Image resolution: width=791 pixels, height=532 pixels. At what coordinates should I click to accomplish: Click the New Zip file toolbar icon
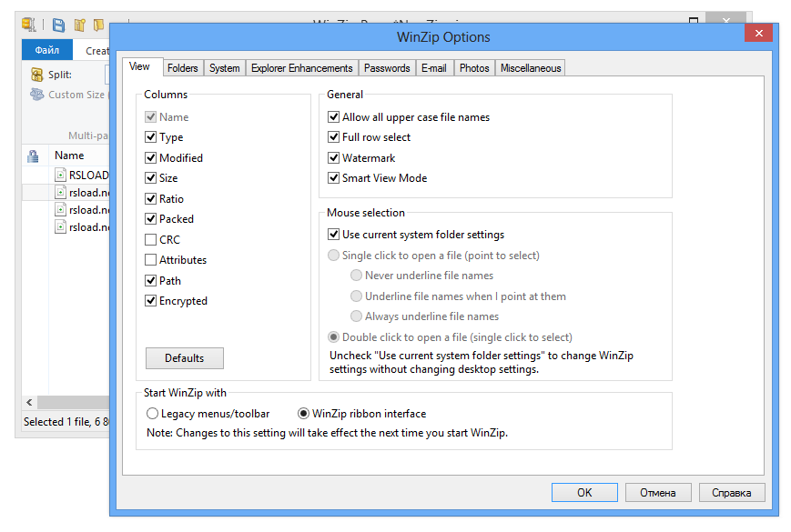point(80,25)
